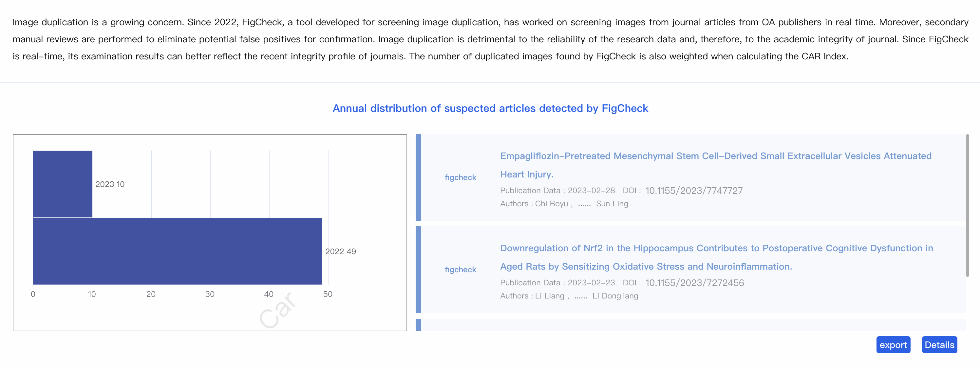Image resolution: width=980 pixels, height=369 pixels.
Task: Open the Empagliflozin-Pretreated Mesenchymal Stem Cell article title
Action: [x=715, y=156]
